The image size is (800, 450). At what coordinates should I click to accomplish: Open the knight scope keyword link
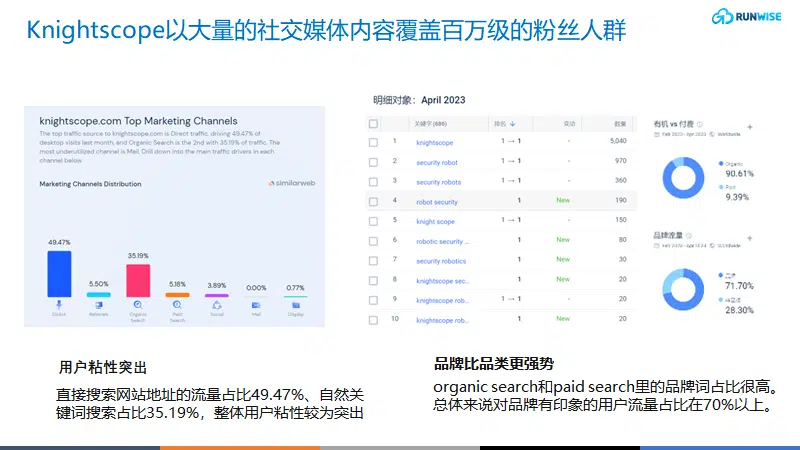pos(435,221)
